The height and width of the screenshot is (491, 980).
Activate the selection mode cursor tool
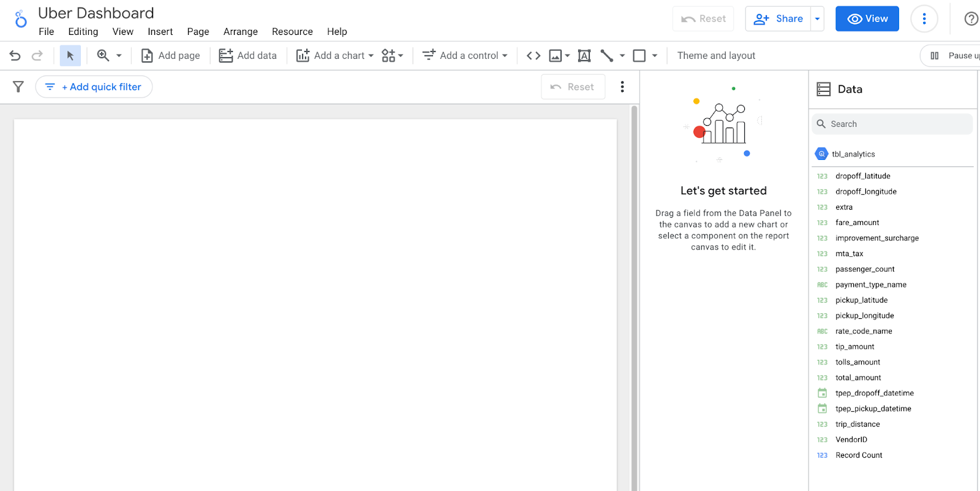pyautogui.click(x=70, y=56)
